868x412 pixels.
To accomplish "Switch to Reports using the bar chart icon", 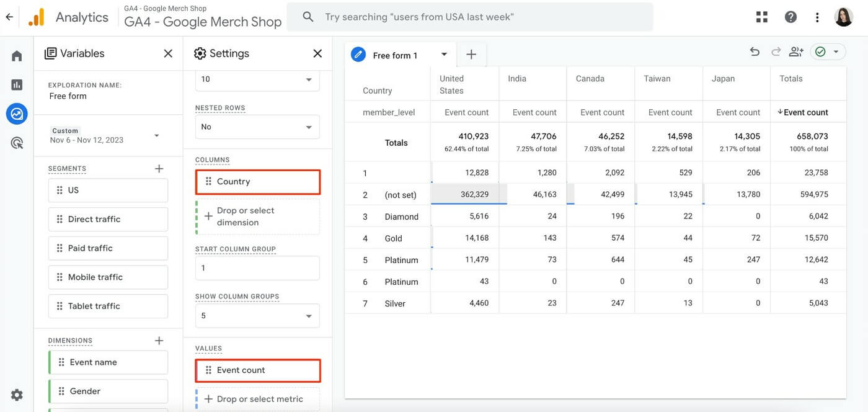I will coord(16,84).
